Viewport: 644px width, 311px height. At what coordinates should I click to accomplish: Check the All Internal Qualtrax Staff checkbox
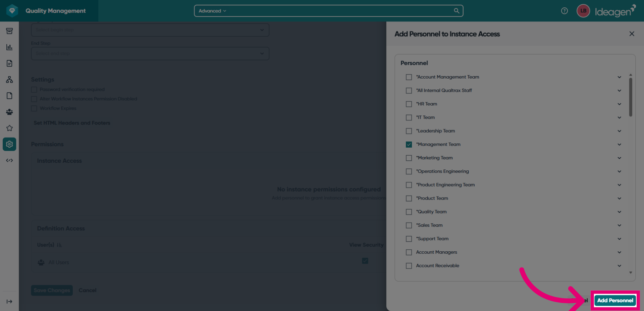(409, 91)
